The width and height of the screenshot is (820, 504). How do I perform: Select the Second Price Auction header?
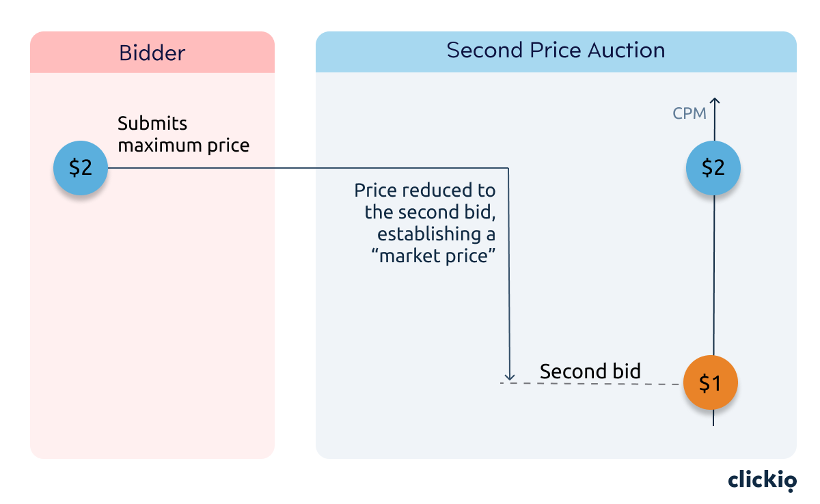click(x=556, y=51)
